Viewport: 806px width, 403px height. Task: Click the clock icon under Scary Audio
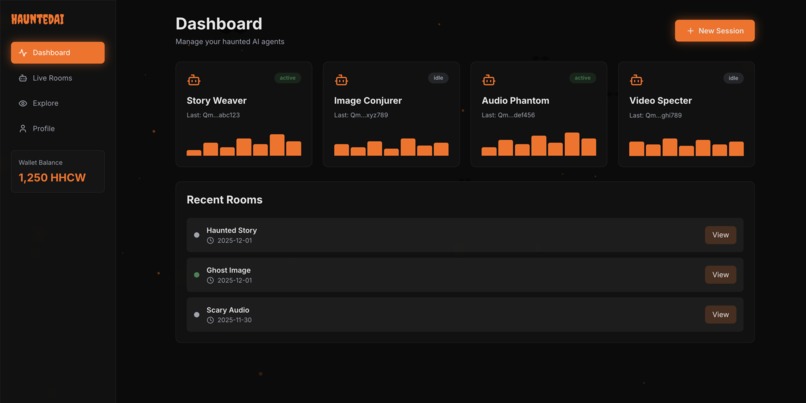coord(210,320)
